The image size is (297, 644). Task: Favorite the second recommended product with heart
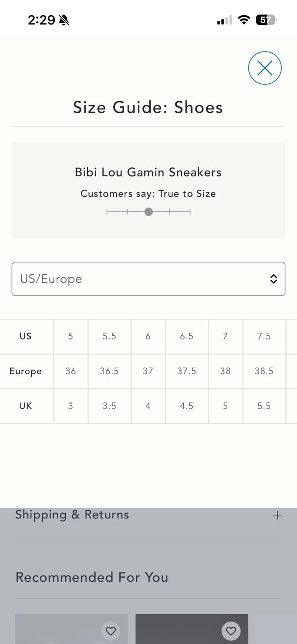(231, 631)
